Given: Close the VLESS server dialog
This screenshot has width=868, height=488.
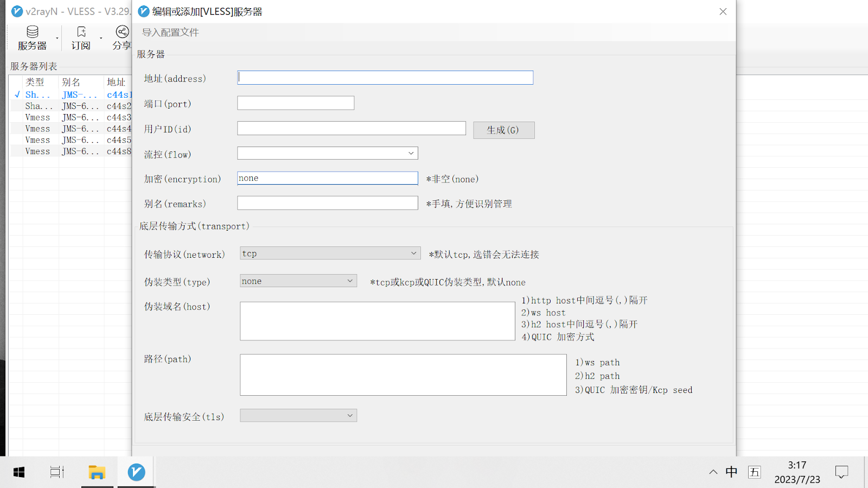Looking at the screenshot, I should point(723,11).
